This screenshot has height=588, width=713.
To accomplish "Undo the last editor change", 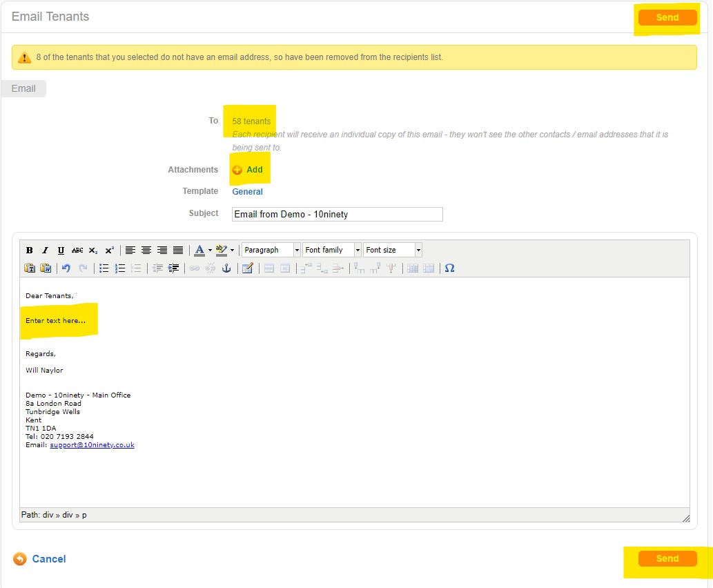I will click(66, 268).
